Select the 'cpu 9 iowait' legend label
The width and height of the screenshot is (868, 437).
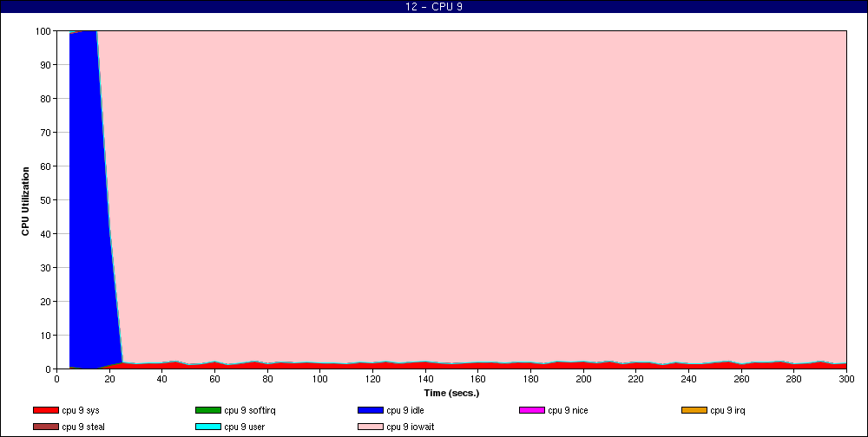click(x=410, y=426)
